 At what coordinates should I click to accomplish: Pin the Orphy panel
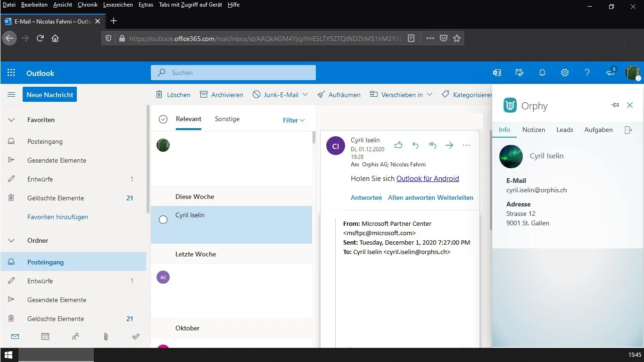pyautogui.click(x=615, y=105)
